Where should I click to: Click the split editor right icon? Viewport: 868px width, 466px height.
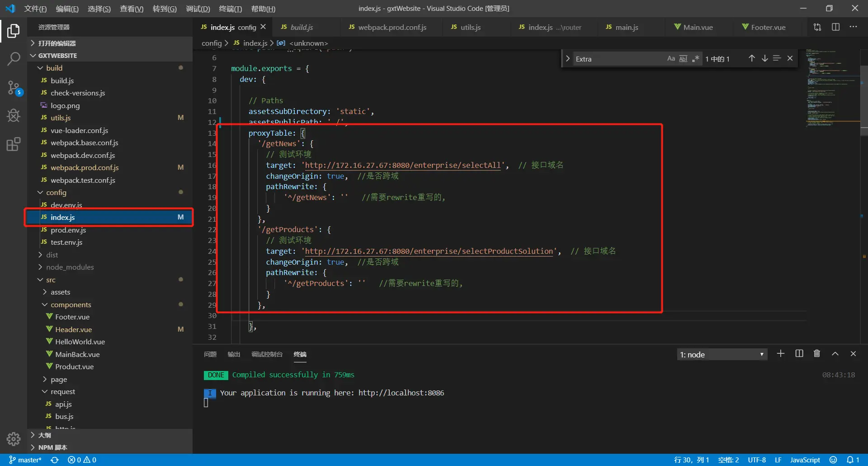[x=835, y=27]
